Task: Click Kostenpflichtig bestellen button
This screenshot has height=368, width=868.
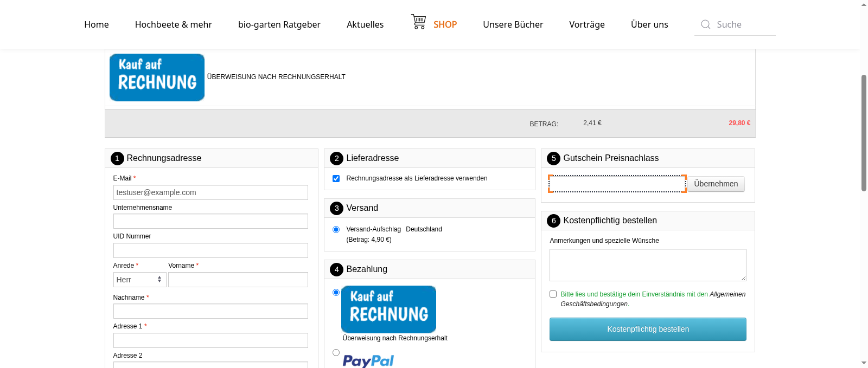Action: click(x=648, y=329)
